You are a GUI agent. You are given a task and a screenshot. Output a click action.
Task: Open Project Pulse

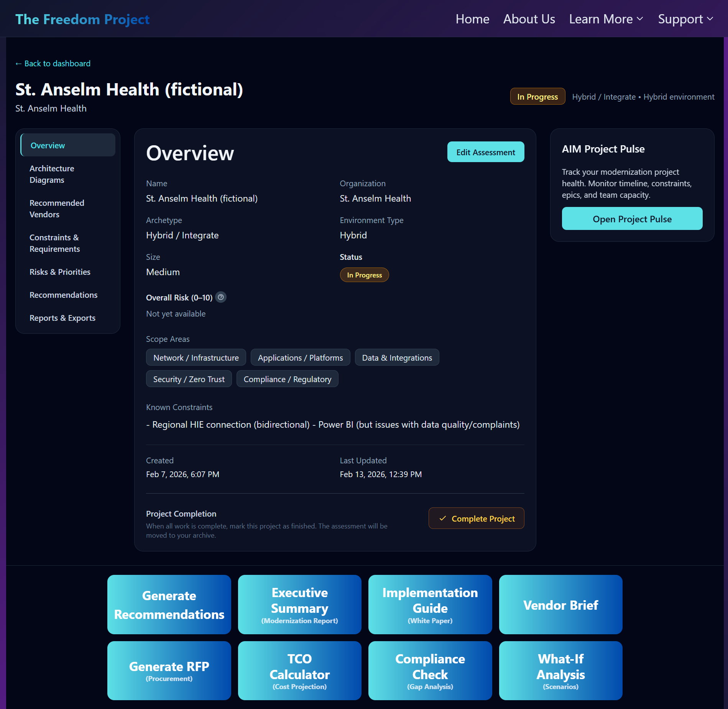631,218
